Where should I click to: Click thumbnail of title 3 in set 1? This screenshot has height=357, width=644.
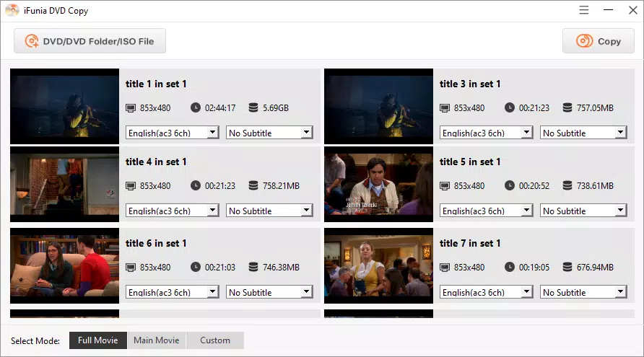click(379, 106)
